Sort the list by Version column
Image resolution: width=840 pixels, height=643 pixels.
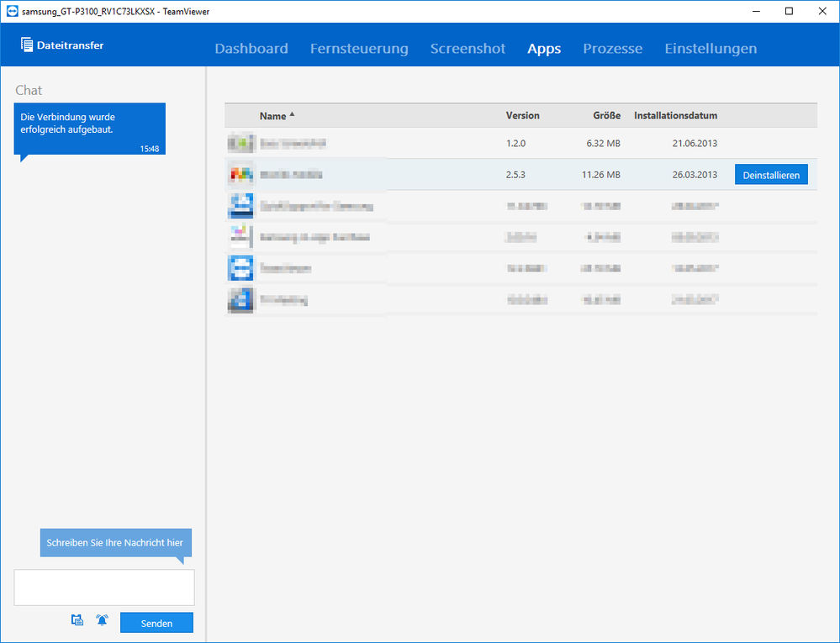tap(522, 116)
